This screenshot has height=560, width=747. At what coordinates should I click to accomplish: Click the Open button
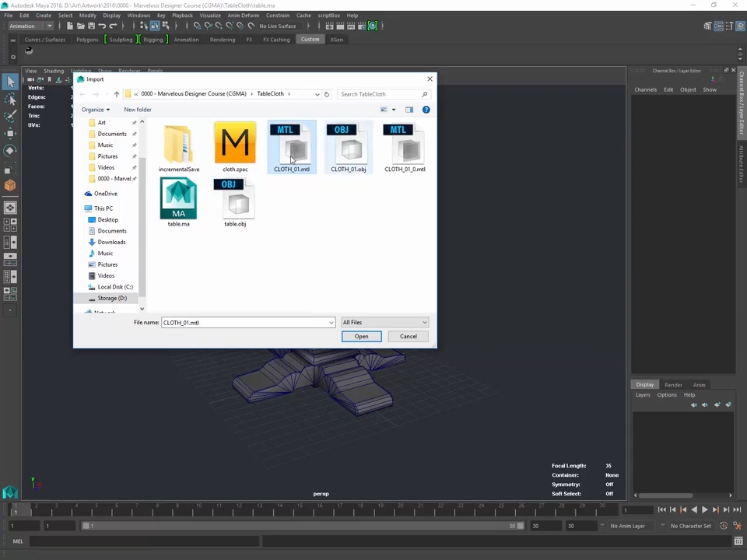(361, 336)
